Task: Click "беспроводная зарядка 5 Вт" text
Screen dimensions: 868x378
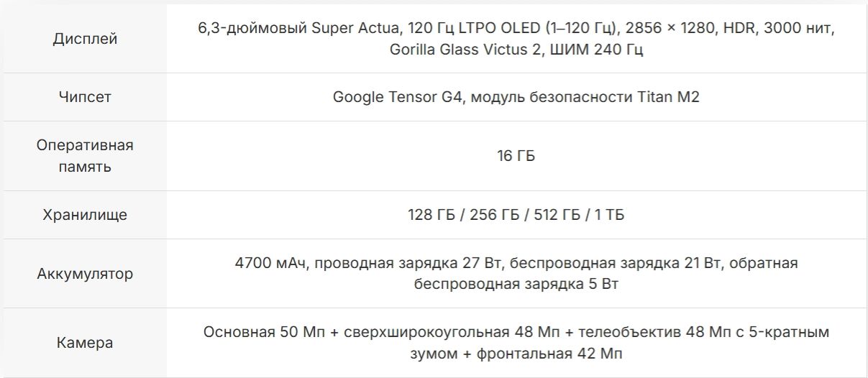Action: (516, 284)
